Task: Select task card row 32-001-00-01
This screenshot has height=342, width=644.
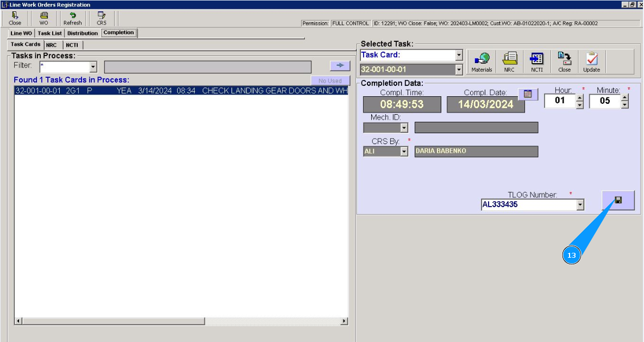Action: [181, 91]
